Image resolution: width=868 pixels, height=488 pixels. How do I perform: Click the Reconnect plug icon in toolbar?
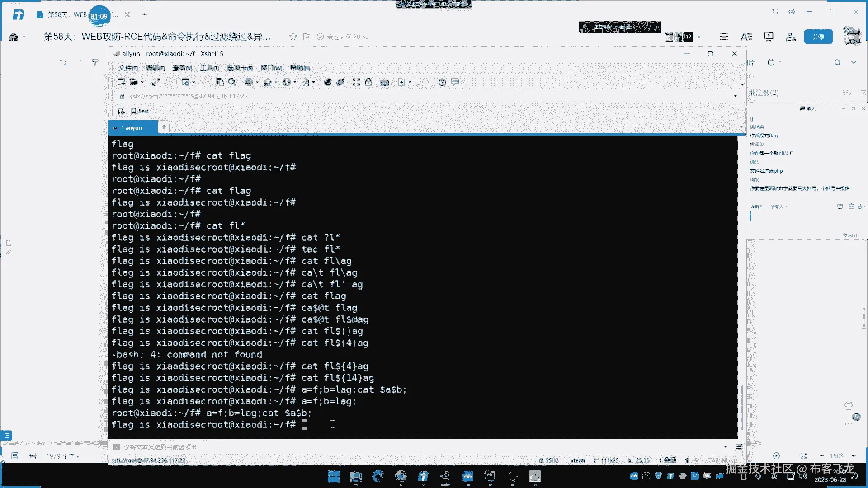point(156,82)
